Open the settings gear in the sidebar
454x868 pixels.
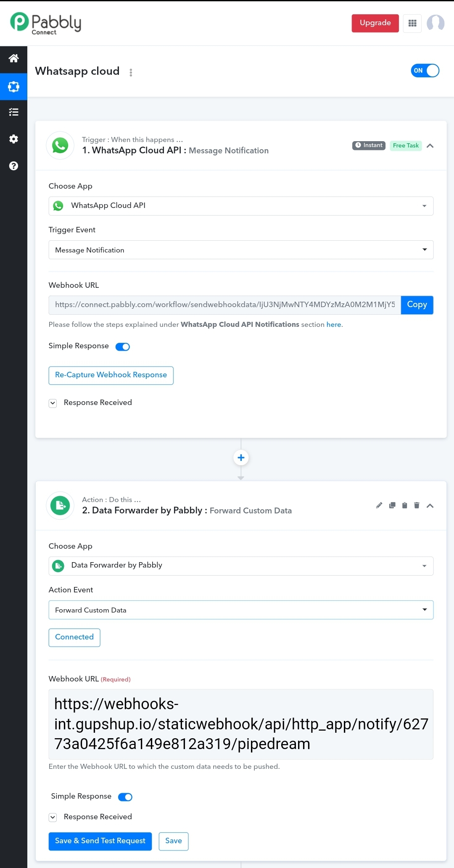point(13,139)
